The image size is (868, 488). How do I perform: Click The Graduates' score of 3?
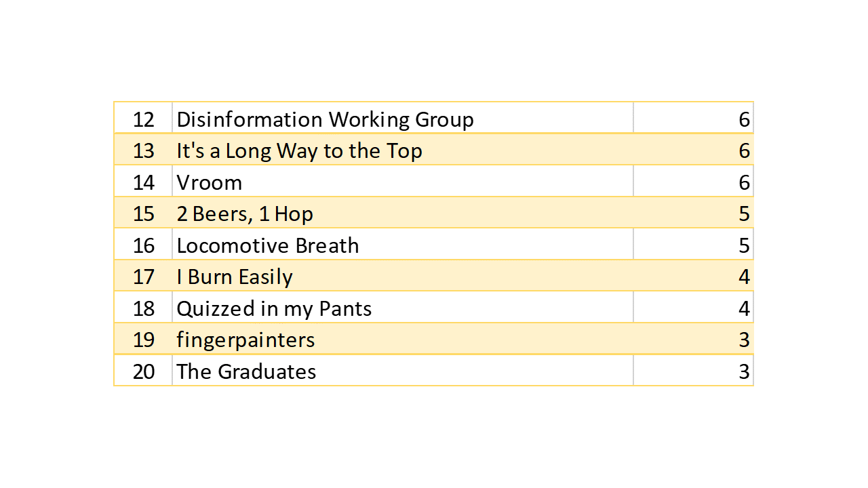[x=744, y=371]
